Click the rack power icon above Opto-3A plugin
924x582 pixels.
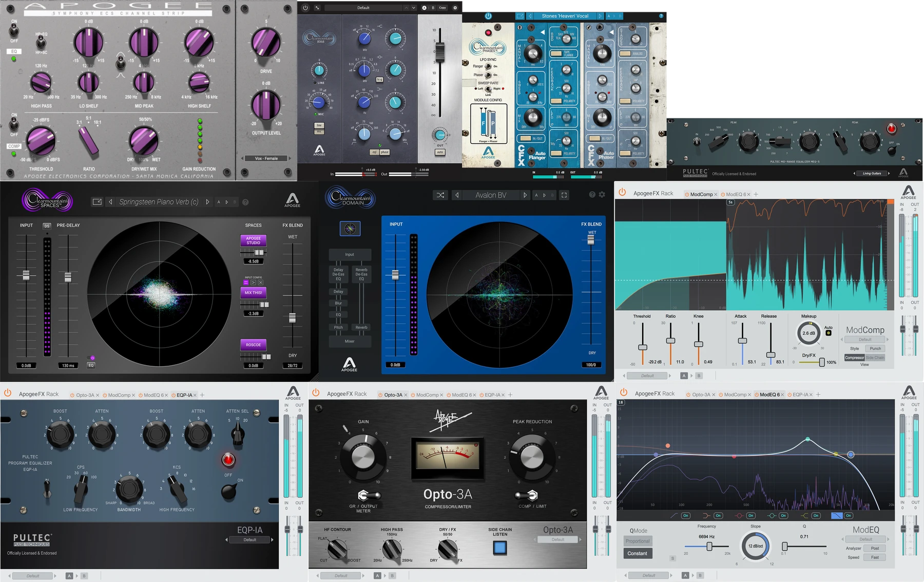coord(316,393)
